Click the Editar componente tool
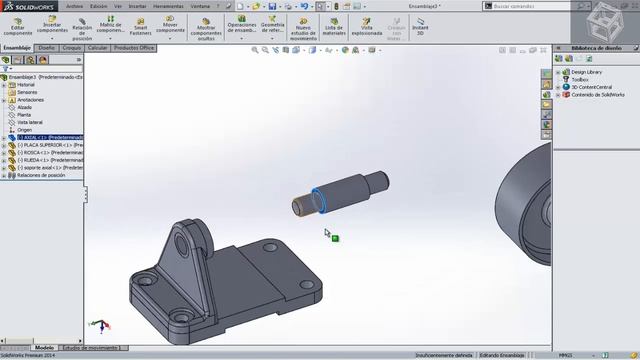The width and height of the screenshot is (640, 360). pyautogui.click(x=18, y=27)
